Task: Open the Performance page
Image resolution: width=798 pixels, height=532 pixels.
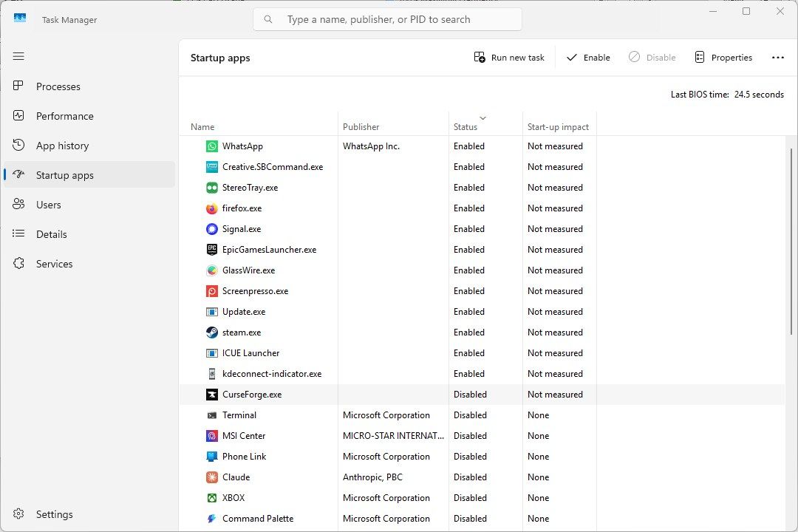Action: point(89,116)
